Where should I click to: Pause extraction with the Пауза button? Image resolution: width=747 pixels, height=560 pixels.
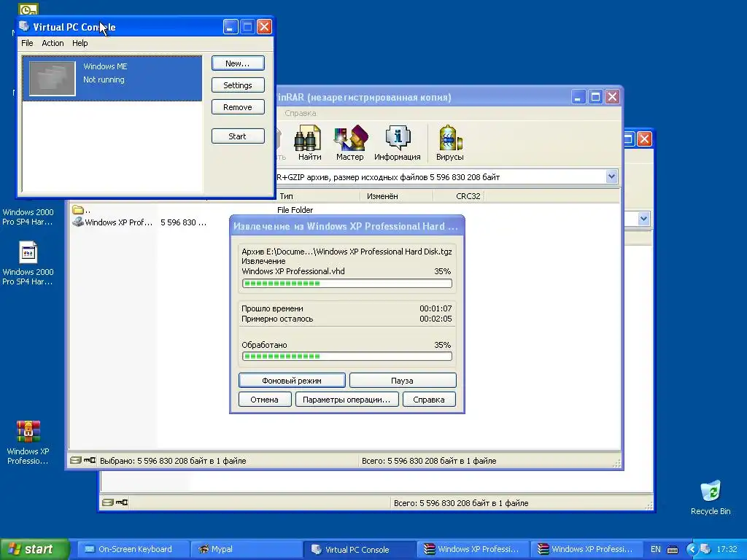[x=403, y=381]
